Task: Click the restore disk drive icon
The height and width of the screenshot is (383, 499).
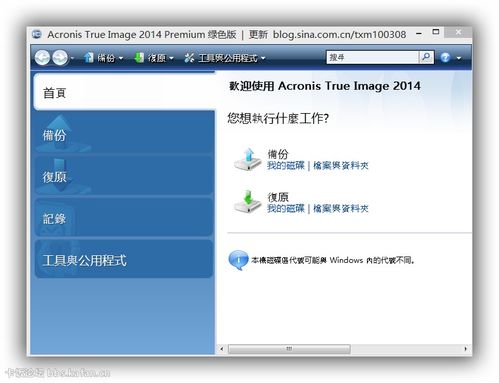Action: point(248,202)
